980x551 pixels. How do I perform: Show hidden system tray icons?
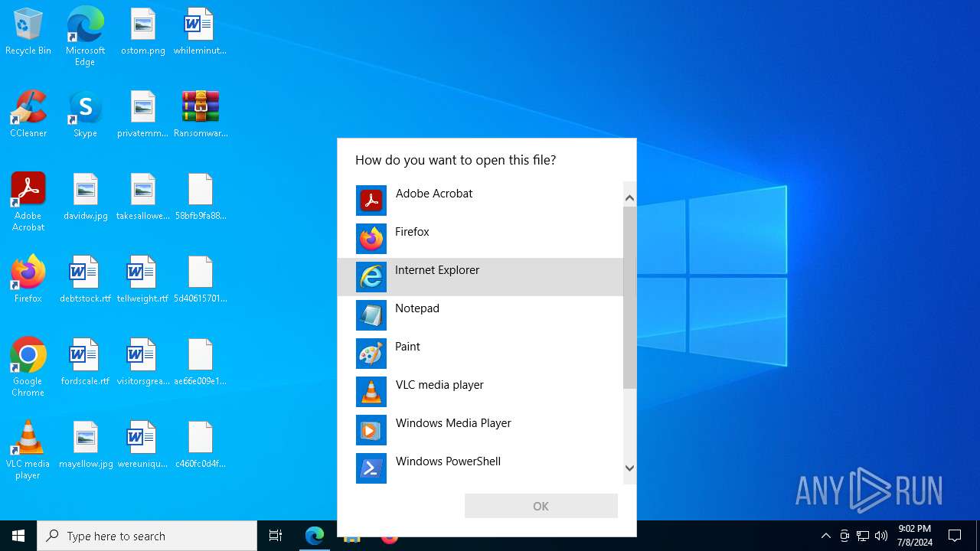(825, 536)
